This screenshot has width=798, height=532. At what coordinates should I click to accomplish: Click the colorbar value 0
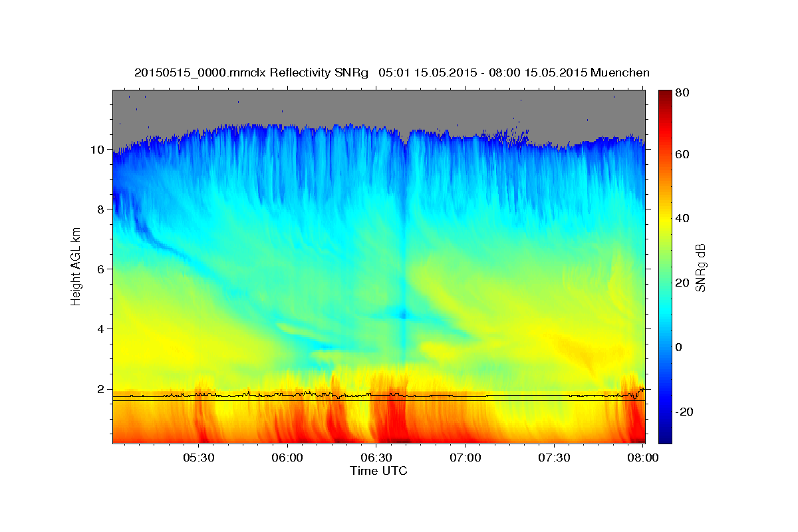coord(680,347)
